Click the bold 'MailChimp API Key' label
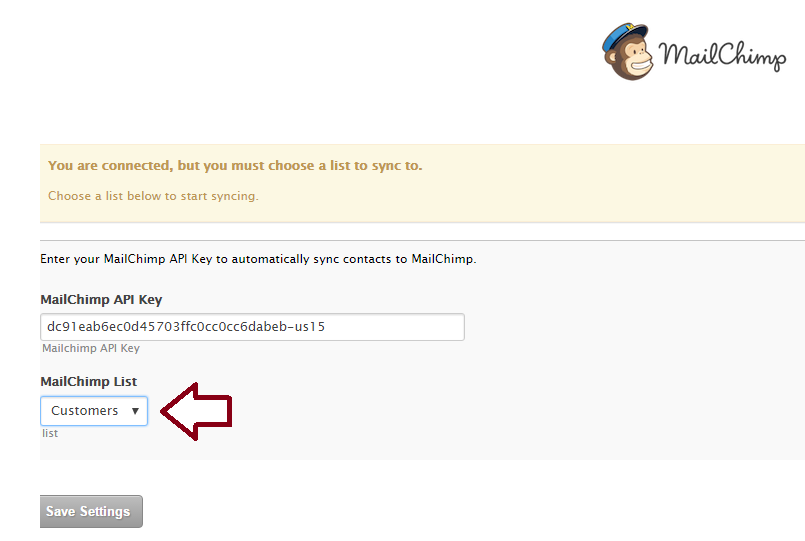The image size is (805, 541). pyautogui.click(x=101, y=300)
